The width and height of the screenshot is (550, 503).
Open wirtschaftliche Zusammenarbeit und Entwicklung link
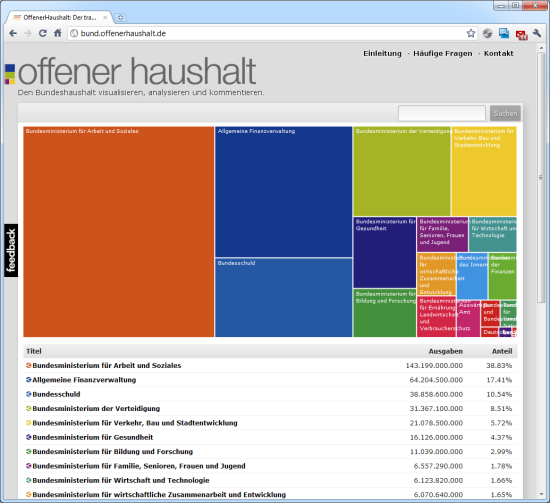click(159, 495)
